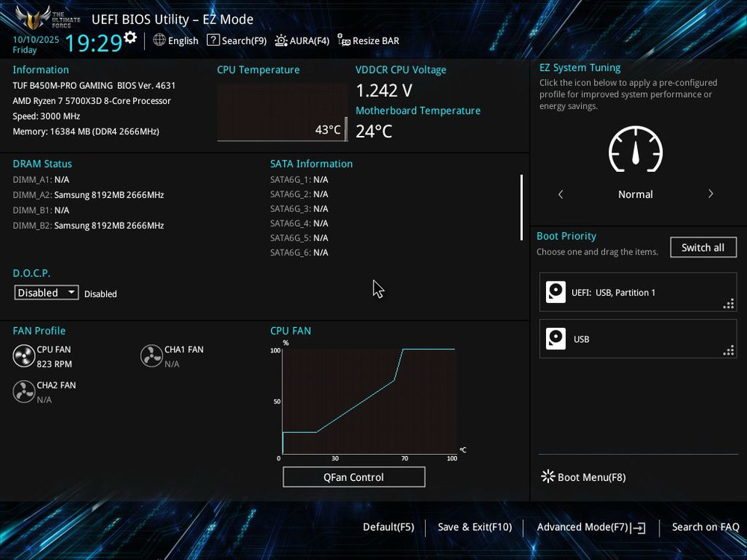Open the D.O.C.P. Disabled dropdown
The width and height of the screenshot is (747, 560).
(x=46, y=292)
